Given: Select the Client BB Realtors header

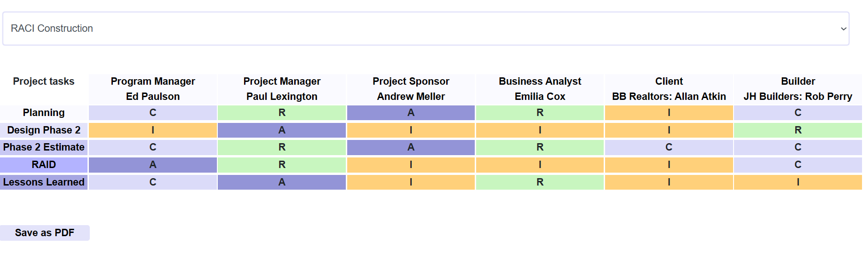Looking at the screenshot, I should [x=669, y=89].
